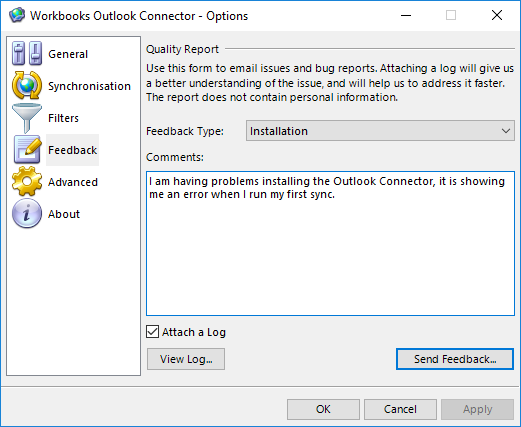
Task: Minimize the Options window
Action: tap(406, 15)
